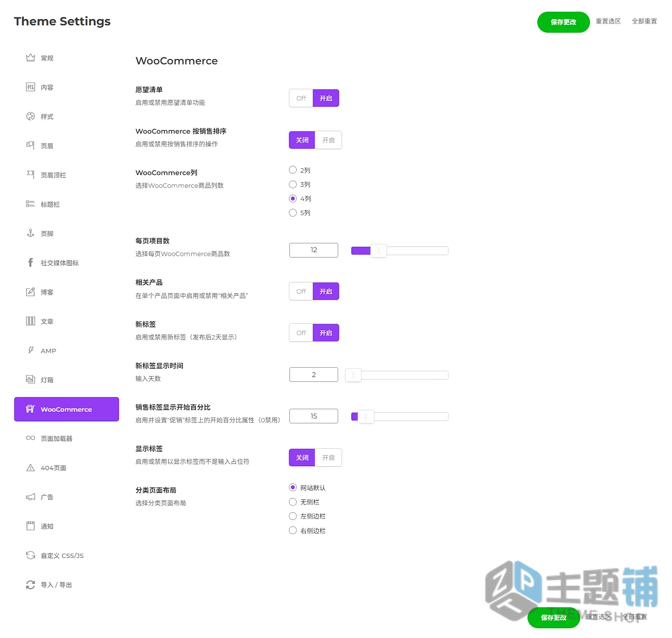Click the columns icon beside 文章
The width and height of the screenshot is (672, 638).
[30, 321]
